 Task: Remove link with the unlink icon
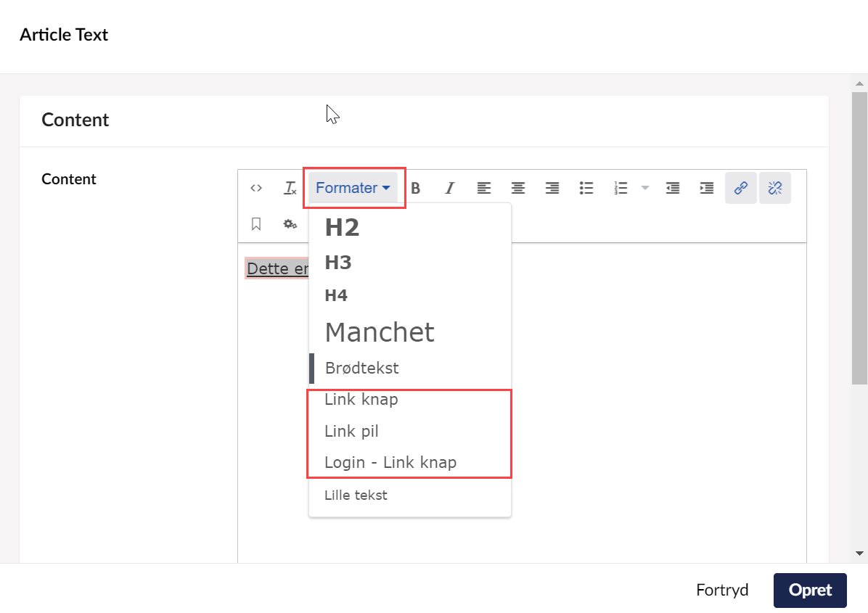pos(774,188)
